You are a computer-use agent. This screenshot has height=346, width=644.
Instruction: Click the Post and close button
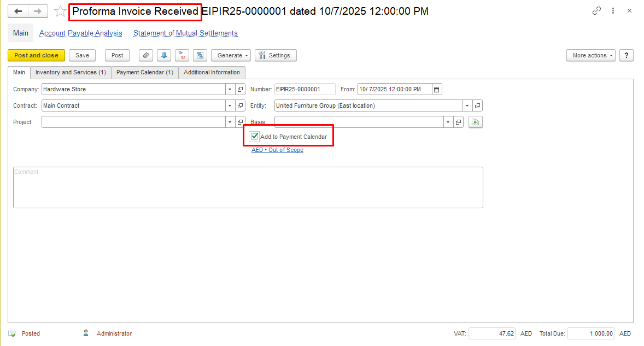(36, 55)
